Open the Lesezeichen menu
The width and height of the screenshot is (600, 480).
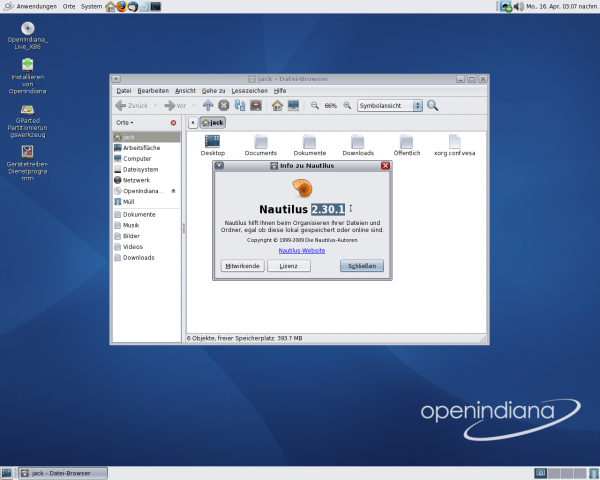tap(249, 91)
